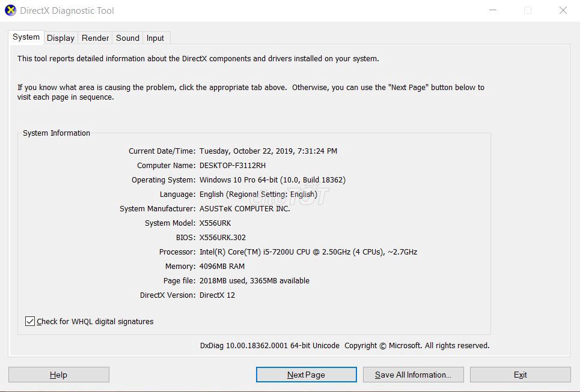
Task: Click BIOS value X556URK.302
Action: (x=222, y=238)
